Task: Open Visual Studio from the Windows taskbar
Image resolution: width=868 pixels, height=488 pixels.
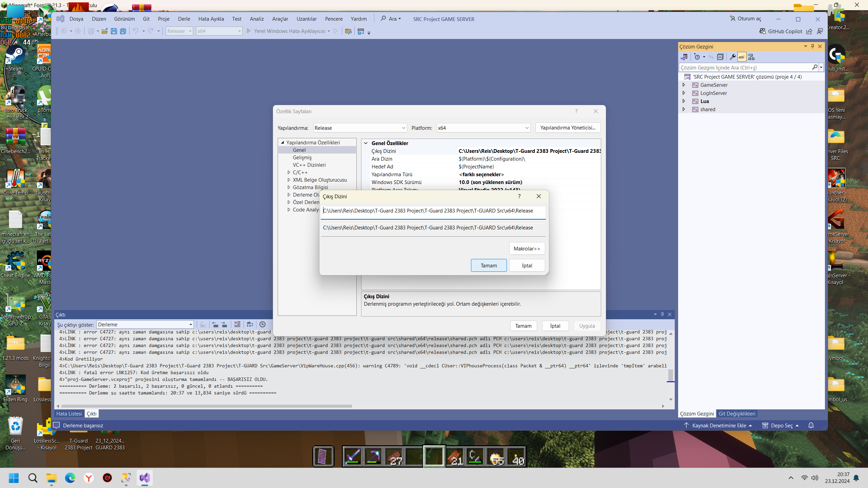Action: click(x=145, y=478)
